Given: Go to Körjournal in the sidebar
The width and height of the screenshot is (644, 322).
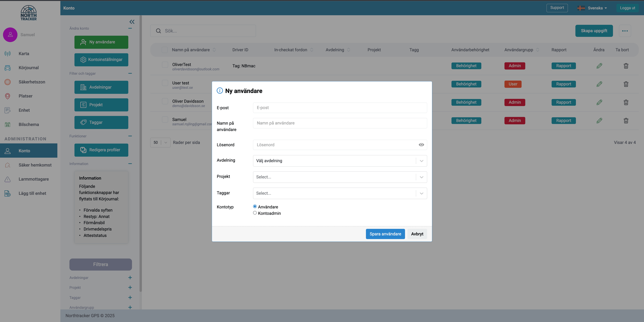Looking at the screenshot, I should click(29, 68).
